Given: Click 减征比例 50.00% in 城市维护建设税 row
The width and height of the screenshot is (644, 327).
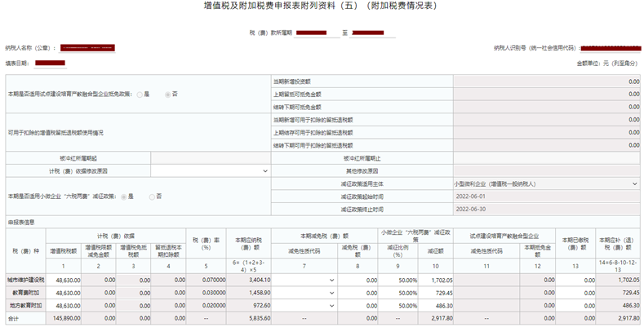Looking at the screenshot, I should point(398,281).
